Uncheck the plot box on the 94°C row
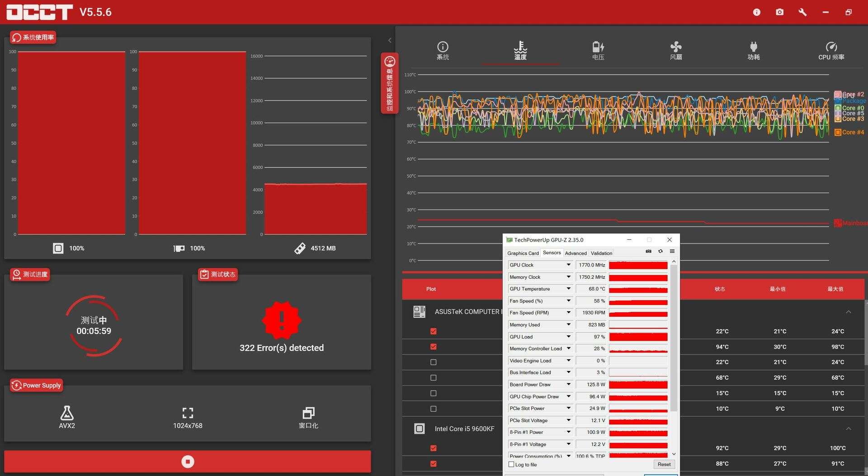Screen dimensions: 868x476 click(434, 347)
